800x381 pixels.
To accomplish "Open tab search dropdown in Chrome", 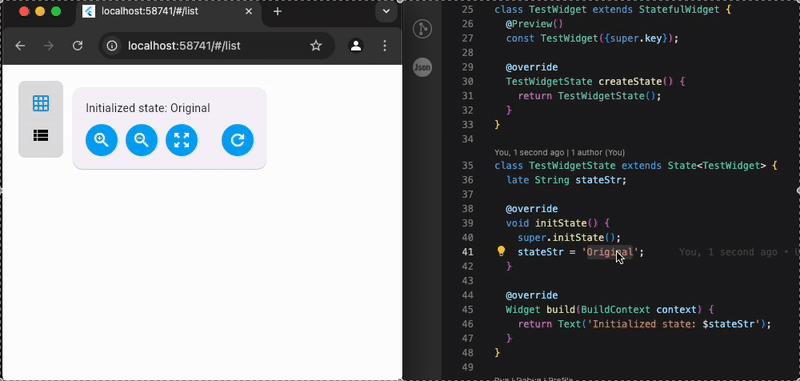I will click(386, 12).
